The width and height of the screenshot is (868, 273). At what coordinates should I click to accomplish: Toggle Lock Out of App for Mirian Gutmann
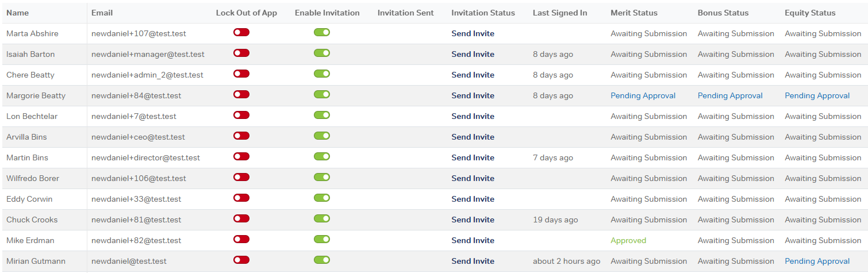241,260
